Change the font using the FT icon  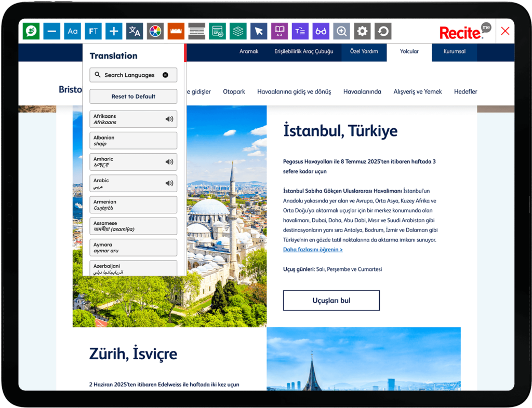[x=93, y=31]
